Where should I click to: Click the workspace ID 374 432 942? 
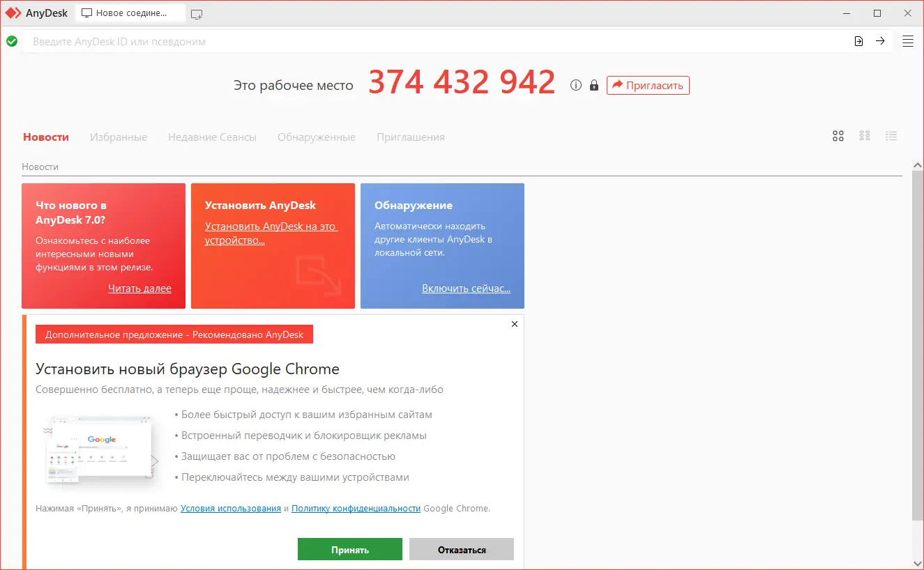(462, 83)
